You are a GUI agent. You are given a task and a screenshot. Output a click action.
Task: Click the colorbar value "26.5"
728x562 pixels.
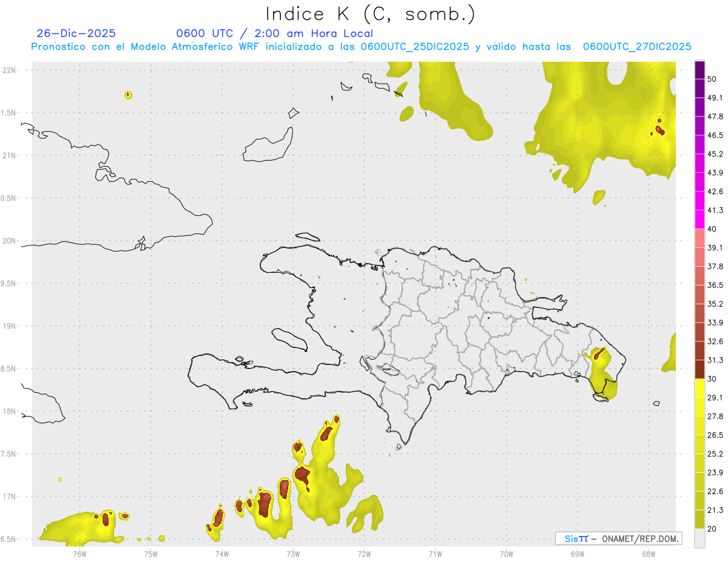715,435
